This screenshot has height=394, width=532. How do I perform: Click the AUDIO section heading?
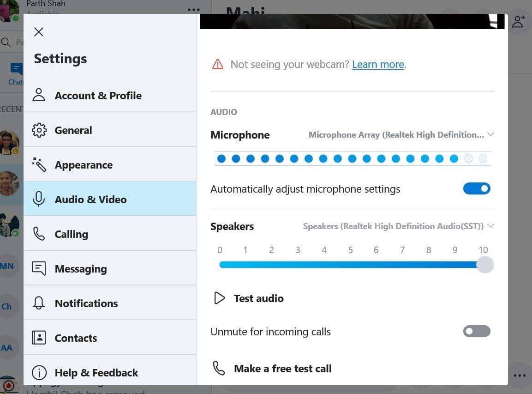[x=224, y=112]
